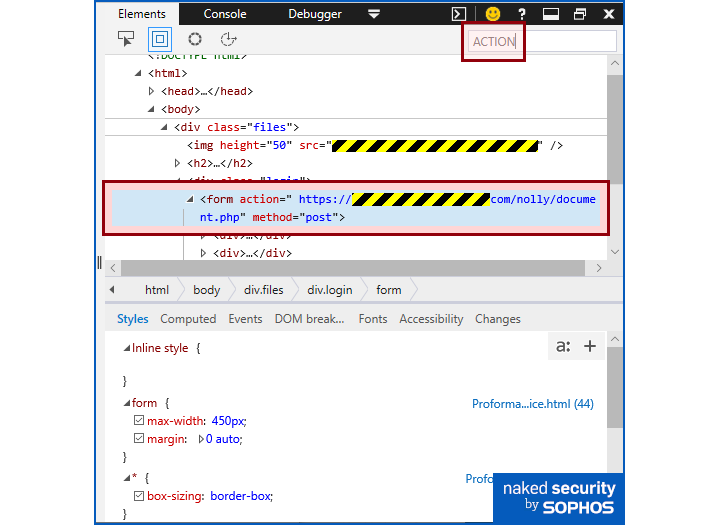The width and height of the screenshot is (720, 525).
Task: Switch to the Elements tab
Action: (x=141, y=14)
